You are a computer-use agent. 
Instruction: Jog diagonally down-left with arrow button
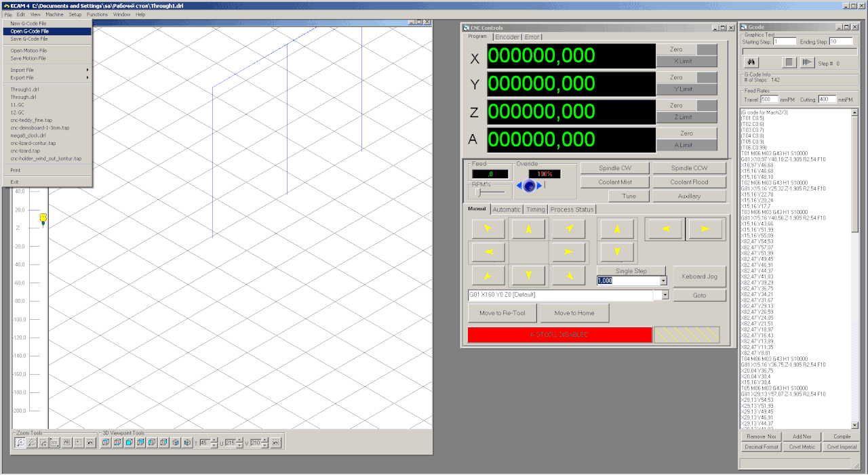[488, 275]
